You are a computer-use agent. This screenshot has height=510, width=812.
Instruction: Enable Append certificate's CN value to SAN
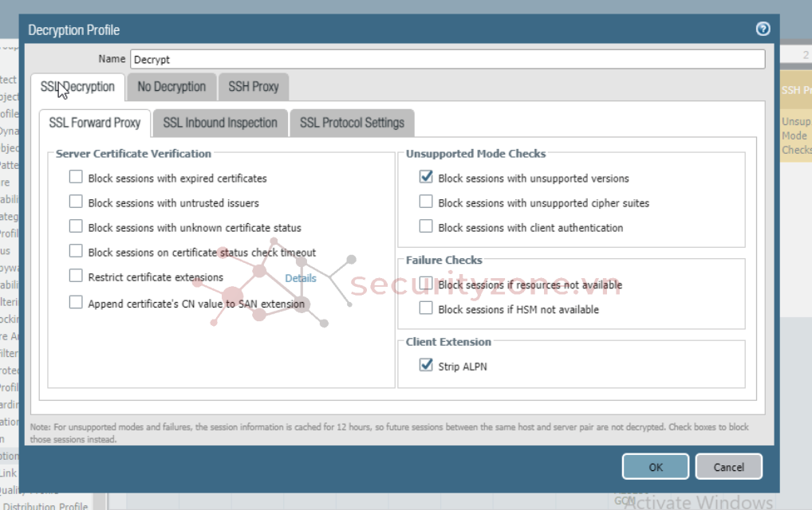pyautogui.click(x=76, y=303)
